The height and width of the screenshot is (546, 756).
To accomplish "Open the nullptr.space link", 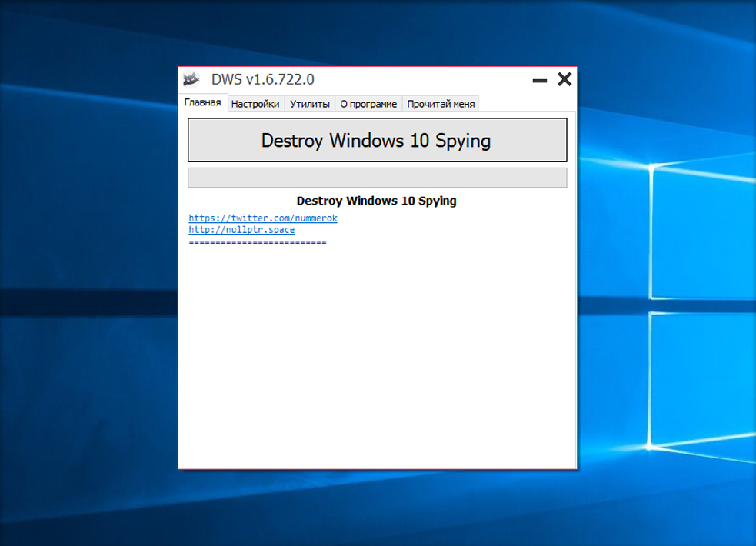I will point(241,230).
